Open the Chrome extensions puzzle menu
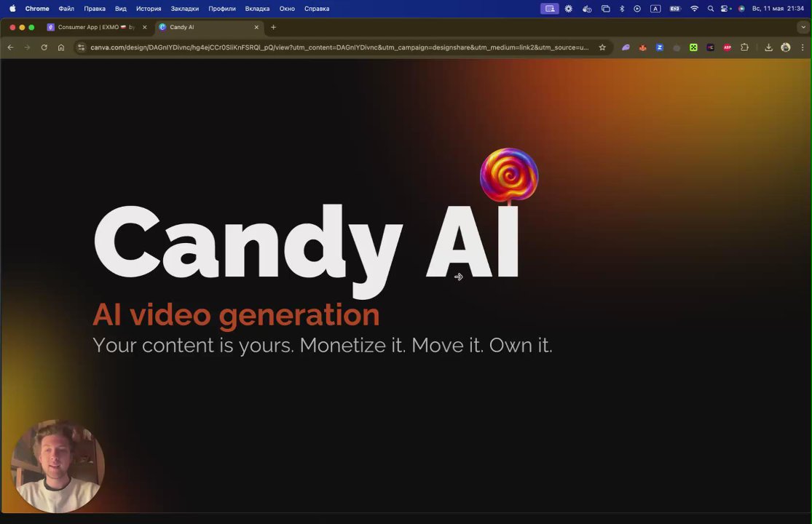This screenshot has width=812, height=524. pyautogui.click(x=745, y=47)
